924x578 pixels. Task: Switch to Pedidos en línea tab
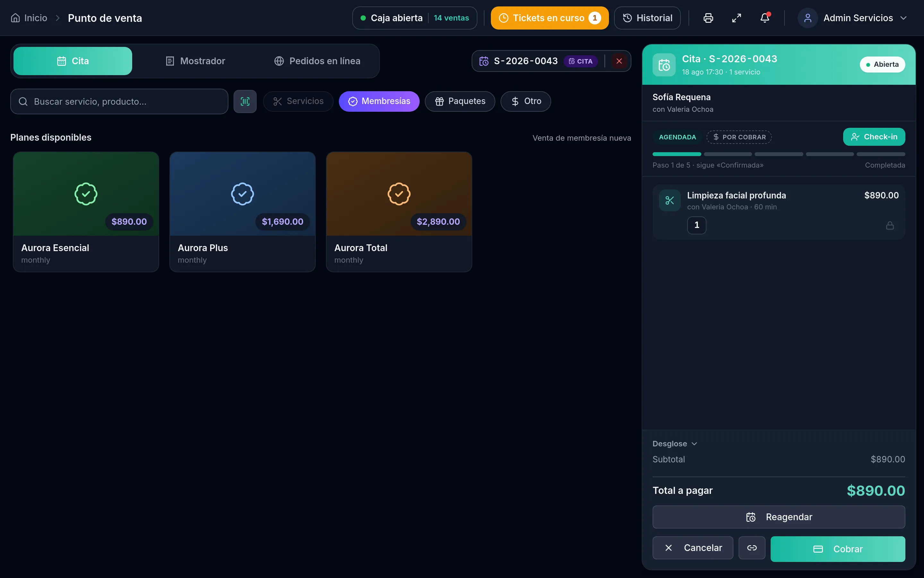pyautogui.click(x=317, y=61)
